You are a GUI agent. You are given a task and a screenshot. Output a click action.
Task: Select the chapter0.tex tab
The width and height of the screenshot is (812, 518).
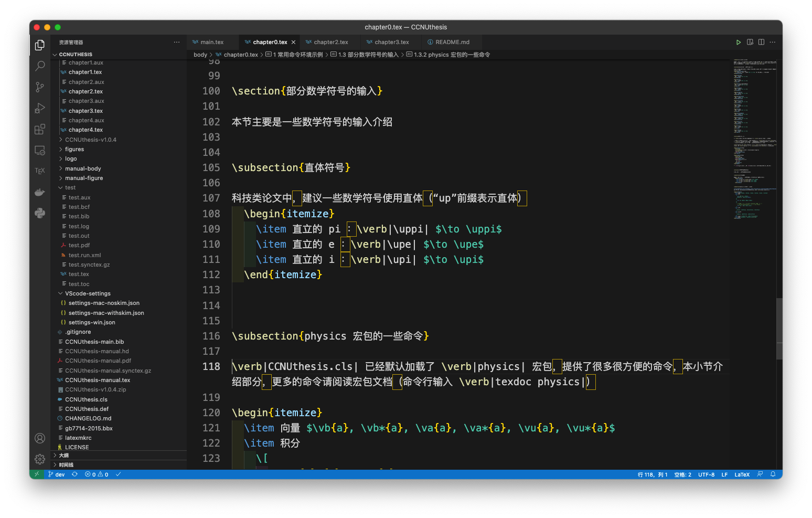(269, 43)
